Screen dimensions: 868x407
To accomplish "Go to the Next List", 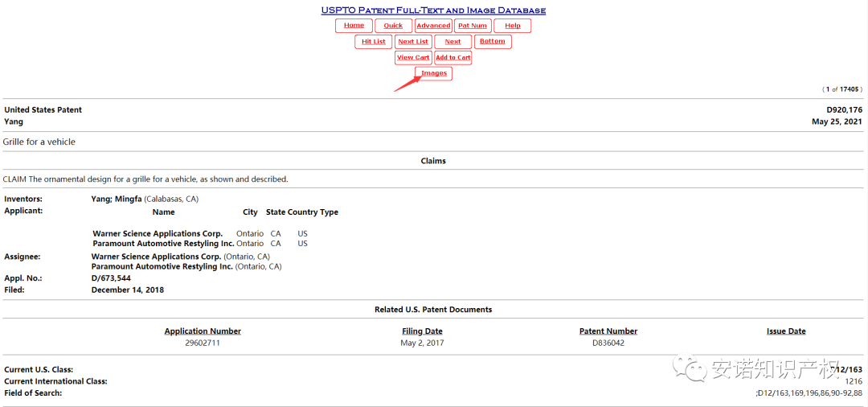I will (413, 42).
